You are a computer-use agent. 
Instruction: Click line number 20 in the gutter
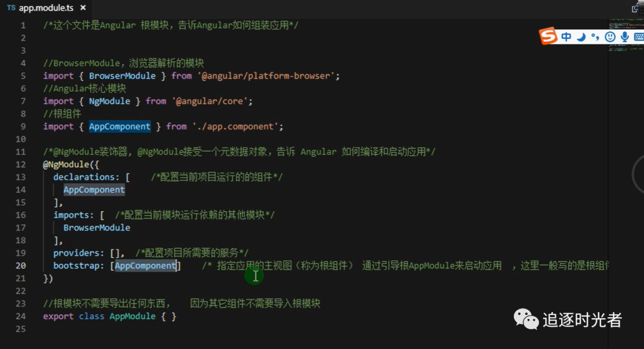click(20, 265)
